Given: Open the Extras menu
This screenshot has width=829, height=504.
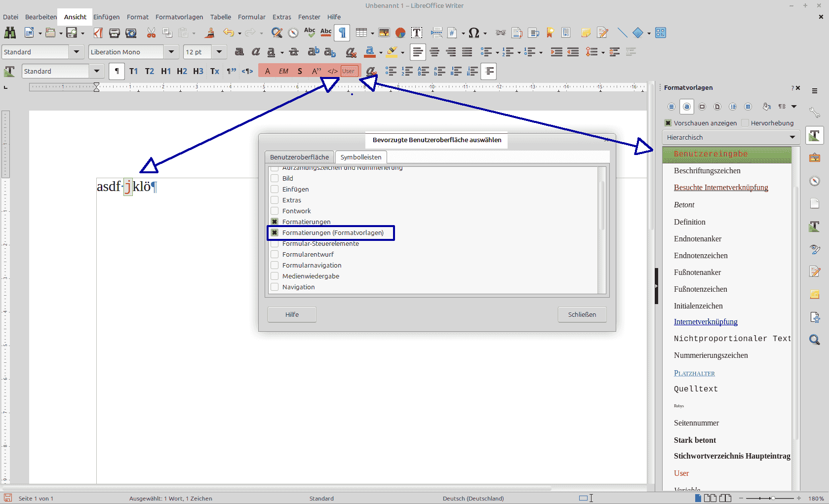Looking at the screenshot, I should pos(281,17).
